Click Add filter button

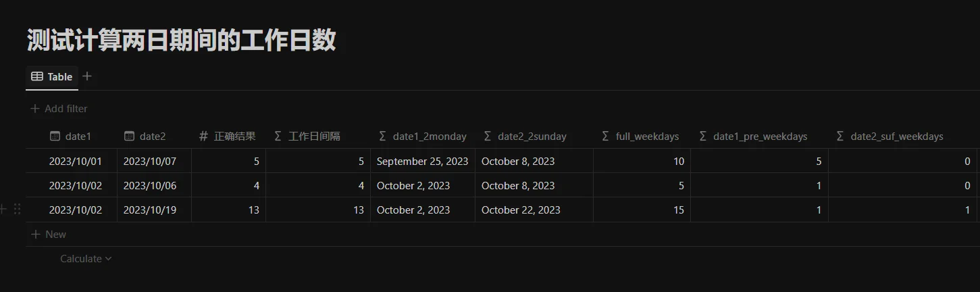tap(59, 109)
